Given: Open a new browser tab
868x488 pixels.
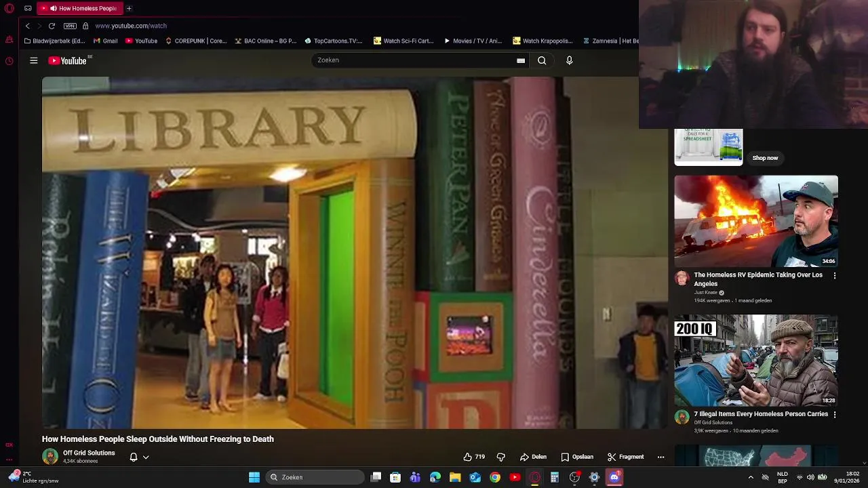Looking at the screenshot, I should coord(129,8).
